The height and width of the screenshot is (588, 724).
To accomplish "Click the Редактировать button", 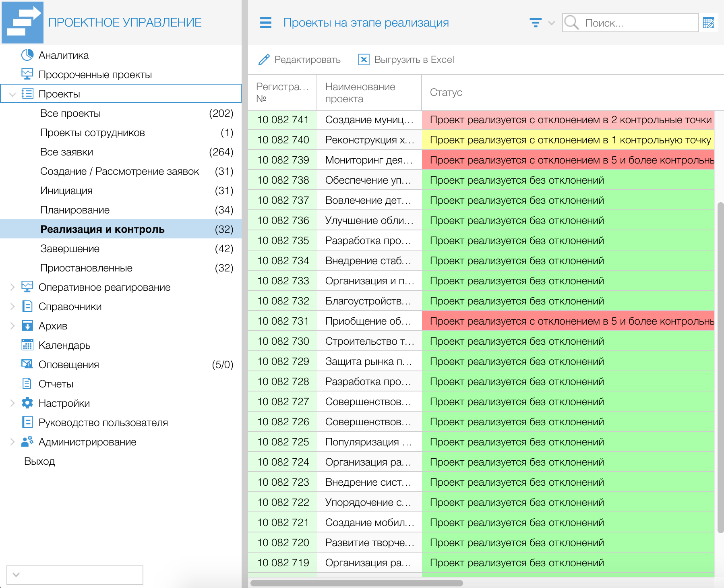I will pyautogui.click(x=300, y=60).
